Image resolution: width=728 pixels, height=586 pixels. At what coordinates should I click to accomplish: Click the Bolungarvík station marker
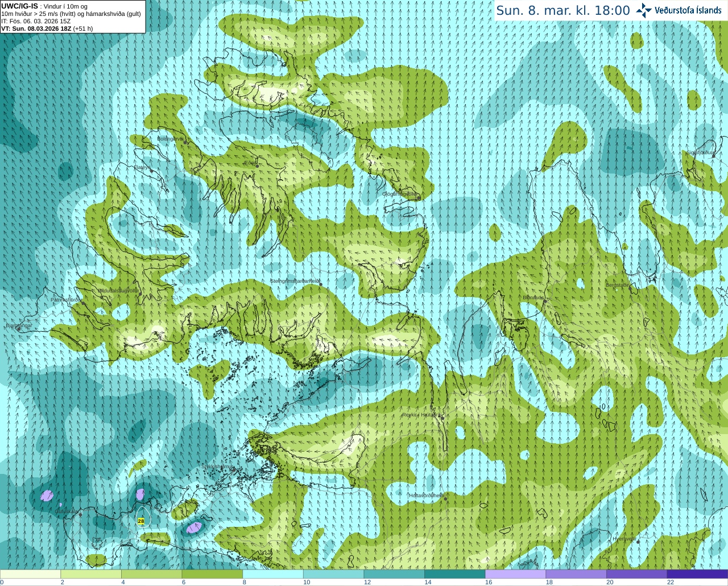[185, 142]
